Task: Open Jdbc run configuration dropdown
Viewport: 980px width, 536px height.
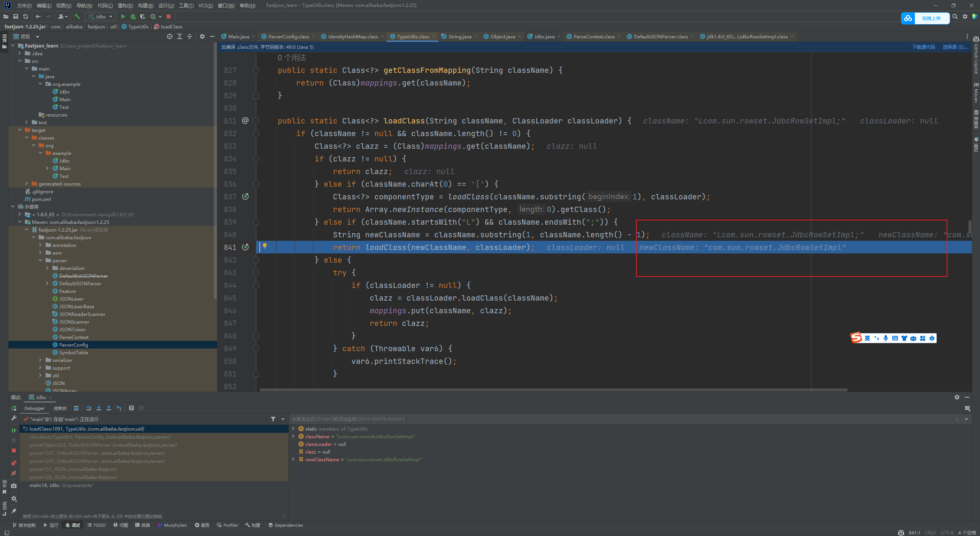Action: [100, 16]
